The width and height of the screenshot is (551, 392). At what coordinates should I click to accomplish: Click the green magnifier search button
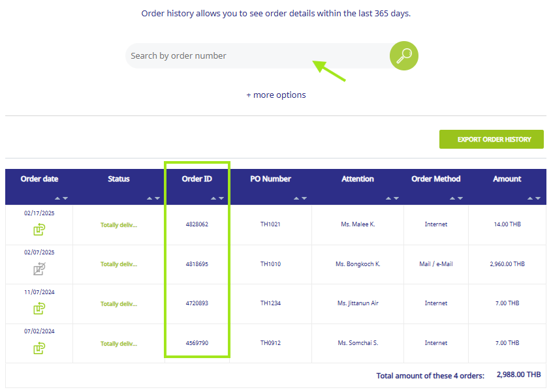coord(403,56)
